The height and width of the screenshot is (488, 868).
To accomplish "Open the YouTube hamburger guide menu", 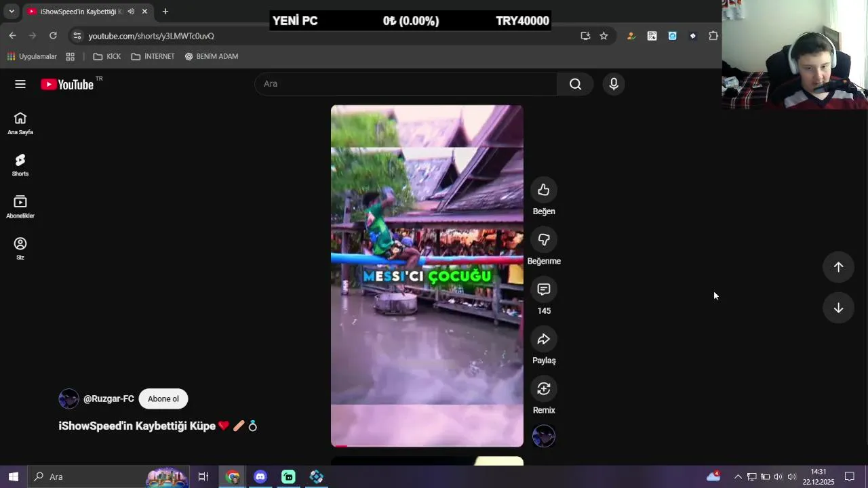I will (20, 84).
